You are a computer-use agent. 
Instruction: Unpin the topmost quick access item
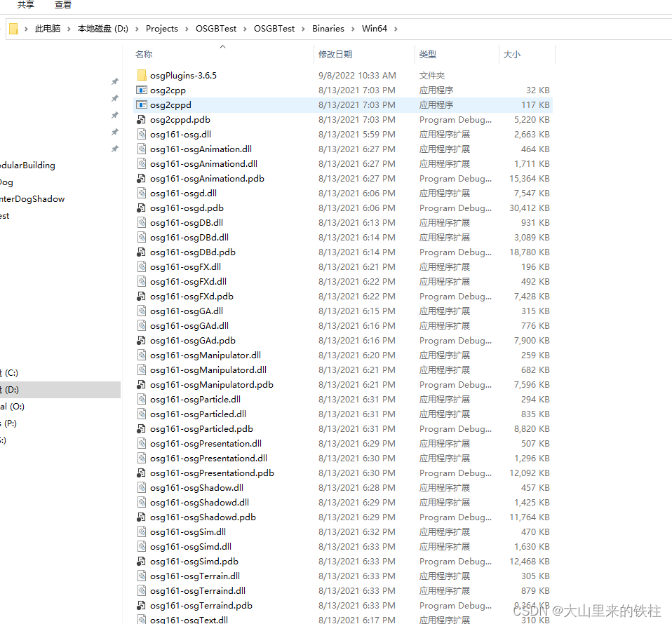[114, 81]
